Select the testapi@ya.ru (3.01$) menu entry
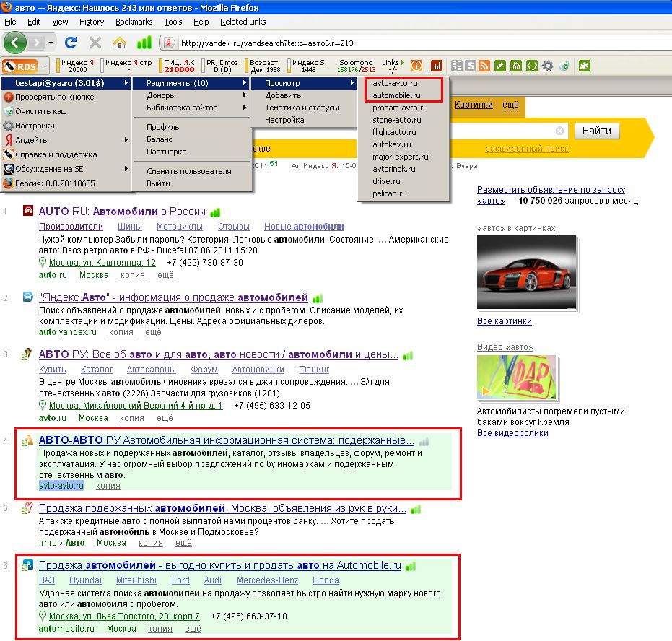This screenshot has height=641, width=672. pyautogui.click(x=66, y=83)
